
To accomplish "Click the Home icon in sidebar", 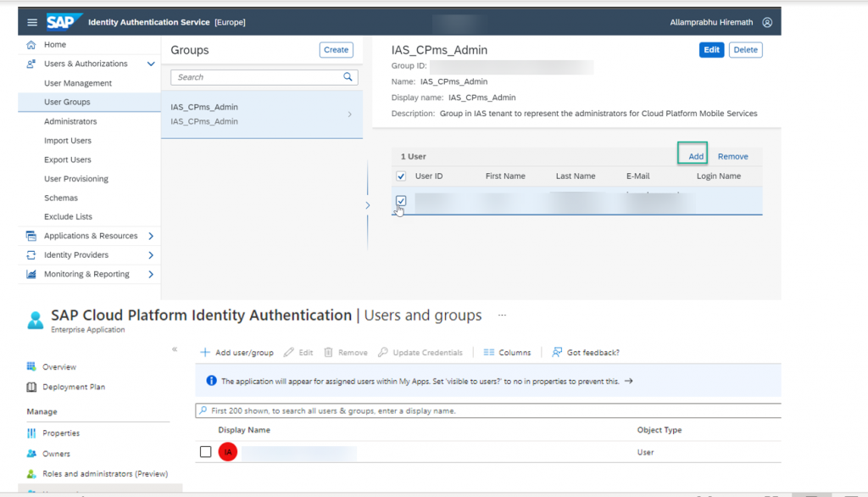I will (31, 44).
